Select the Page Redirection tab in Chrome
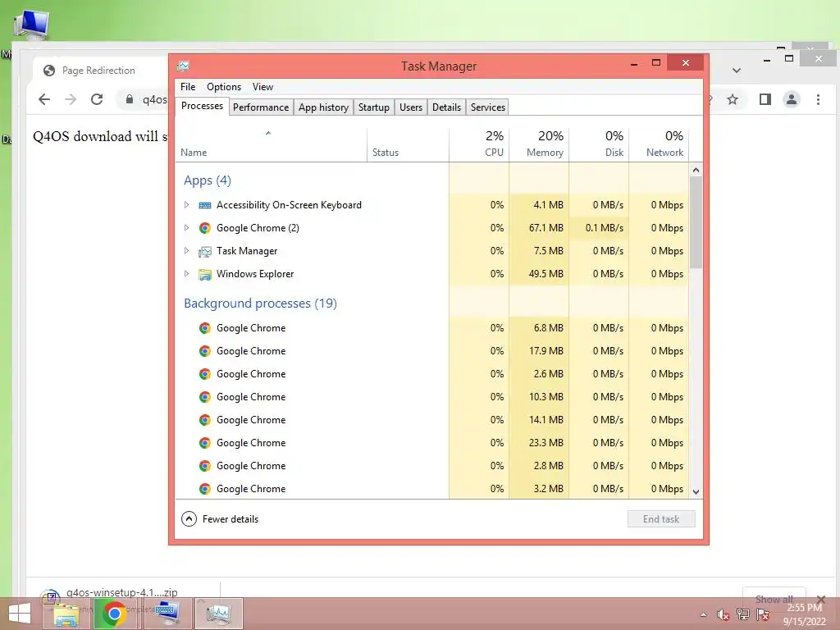Viewport: 840px width, 630px height. coord(99,71)
